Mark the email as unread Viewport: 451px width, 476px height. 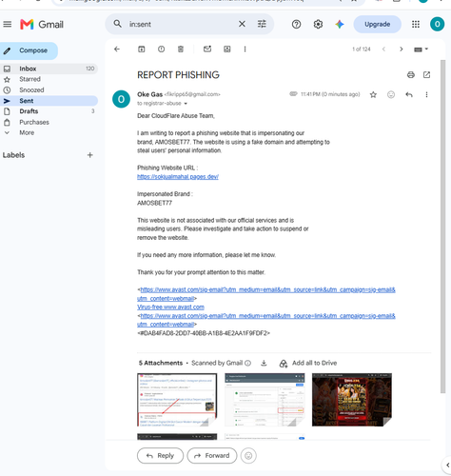207,49
